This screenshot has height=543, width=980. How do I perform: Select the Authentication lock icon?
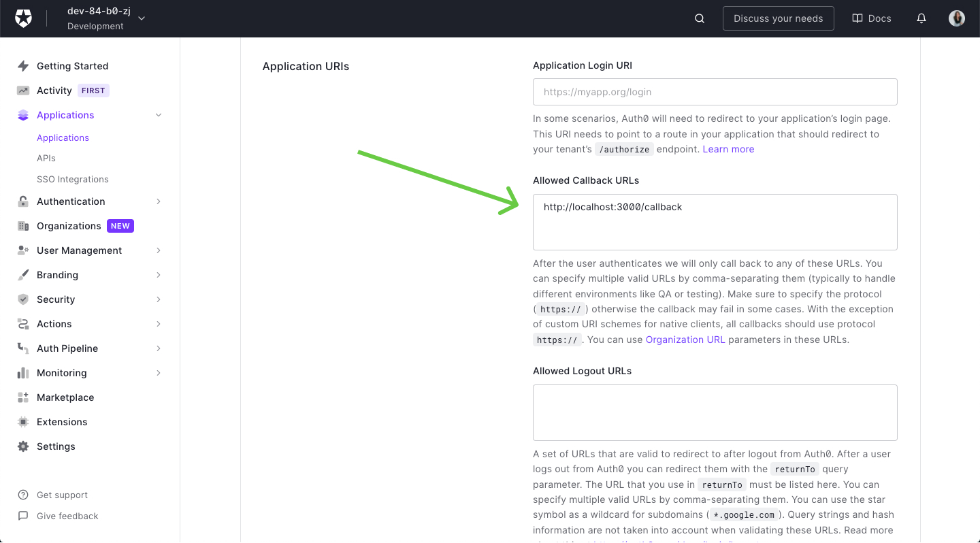tap(22, 201)
